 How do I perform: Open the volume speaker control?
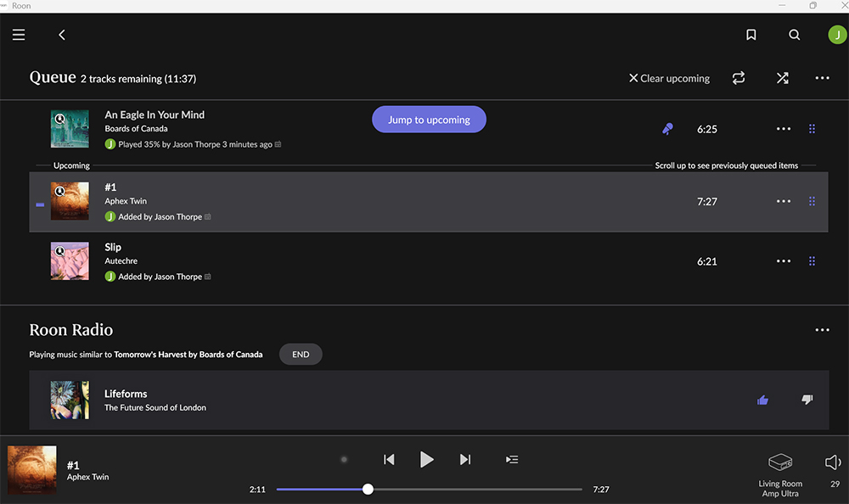coord(833,462)
